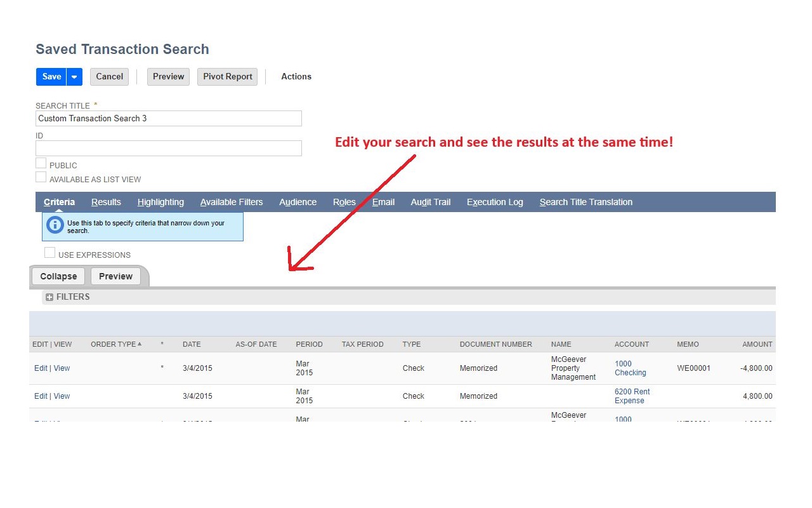Click the Document Number column header
This screenshot has width=812, height=508.
pyautogui.click(x=496, y=344)
